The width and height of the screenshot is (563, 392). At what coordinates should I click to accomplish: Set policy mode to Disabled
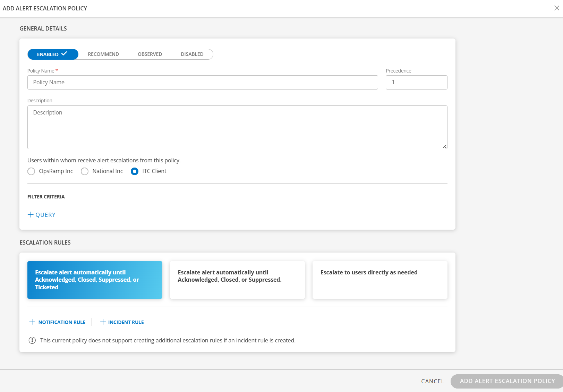click(192, 54)
